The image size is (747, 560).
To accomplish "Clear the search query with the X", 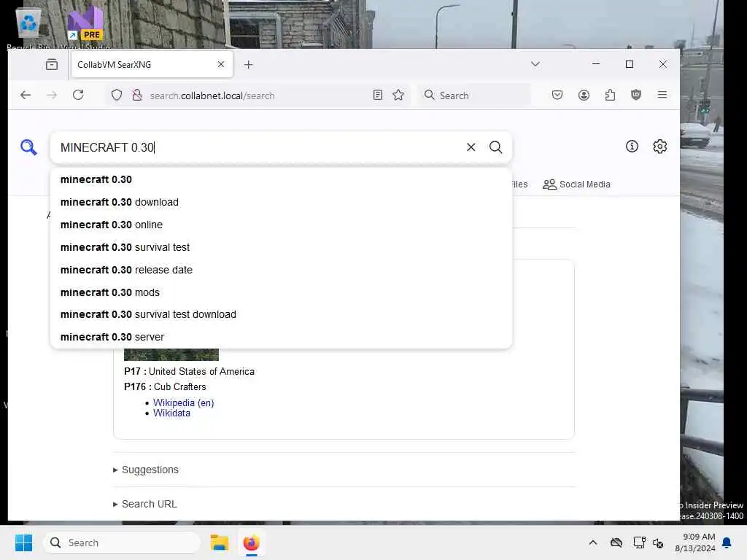I will (x=471, y=147).
